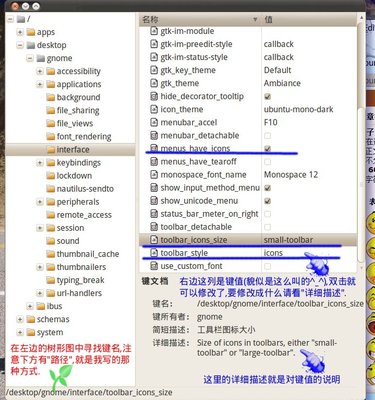Click the gtk-im-module key icon

coord(154,31)
